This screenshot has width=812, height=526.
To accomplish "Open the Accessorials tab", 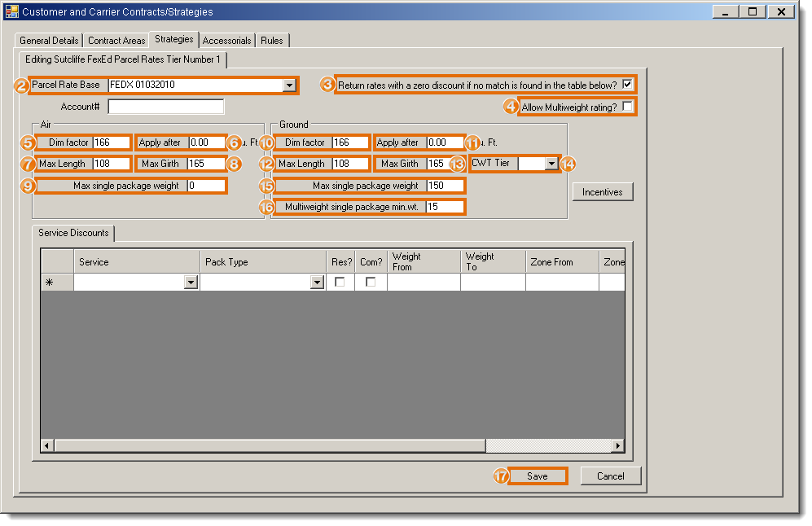I will pyautogui.click(x=226, y=41).
